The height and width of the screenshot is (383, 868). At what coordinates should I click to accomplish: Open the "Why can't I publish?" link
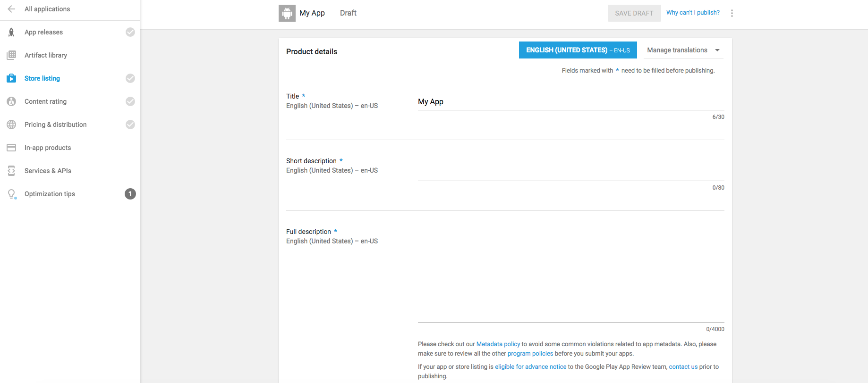693,13
